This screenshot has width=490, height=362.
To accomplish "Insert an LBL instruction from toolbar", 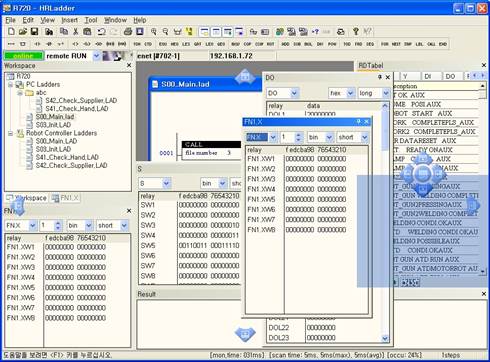I will [419, 44].
